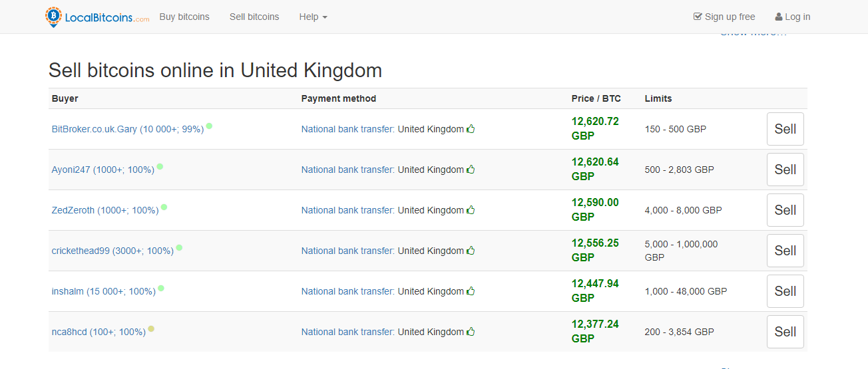868x369 pixels.
Task: Click limits 150 - 500 GBP
Action: coord(676,129)
